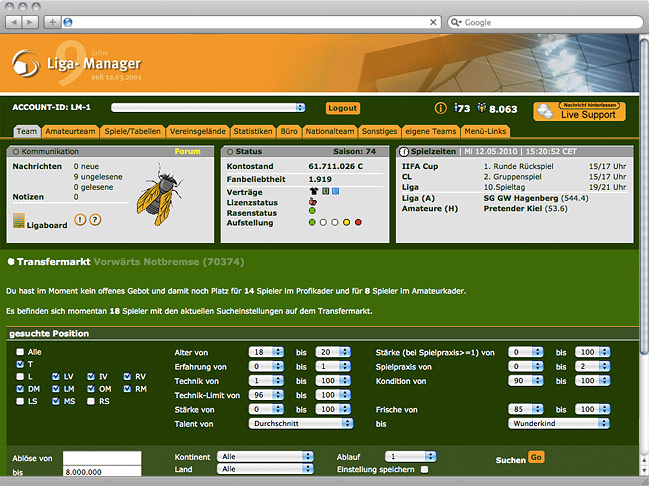The width and height of the screenshot is (649, 486).
Task: Open the SG GW Hagenberg team link
Action: tap(521, 198)
